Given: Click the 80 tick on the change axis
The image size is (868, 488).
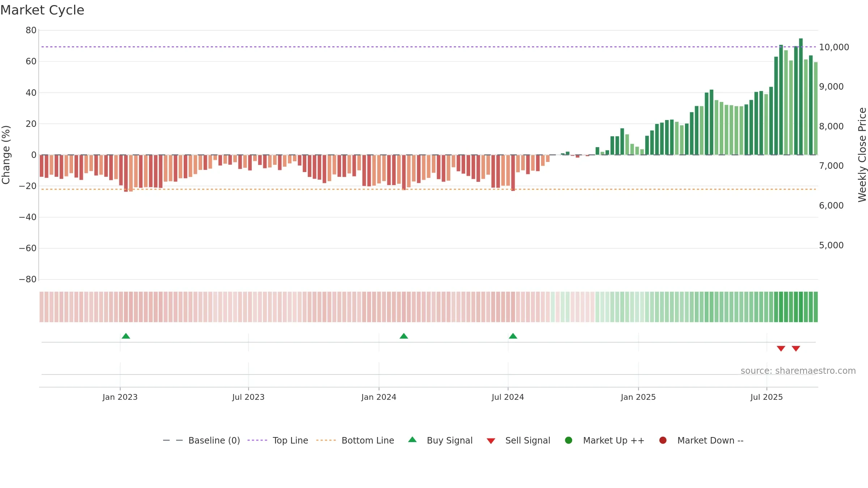Looking at the screenshot, I should pos(31,30).
